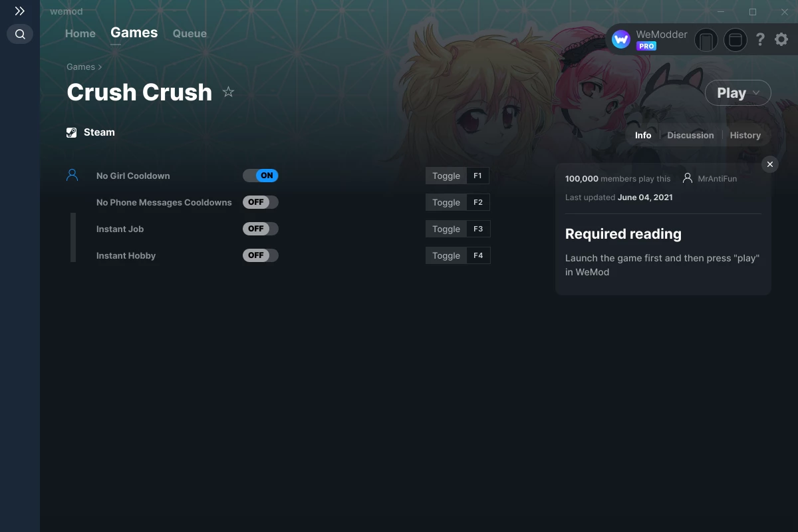798x532 pixels.
Task: Open settings gear icon
Action: (x=781, y=40)
